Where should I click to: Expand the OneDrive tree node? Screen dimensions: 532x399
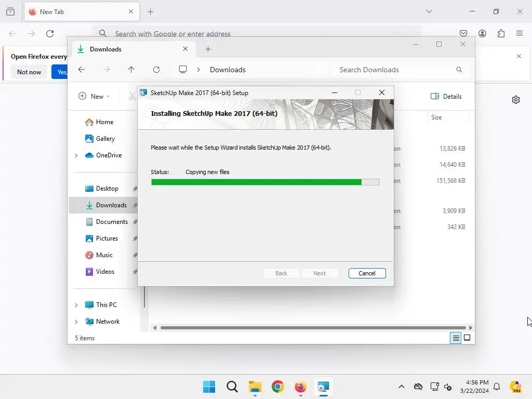click(x=76, y=155)
